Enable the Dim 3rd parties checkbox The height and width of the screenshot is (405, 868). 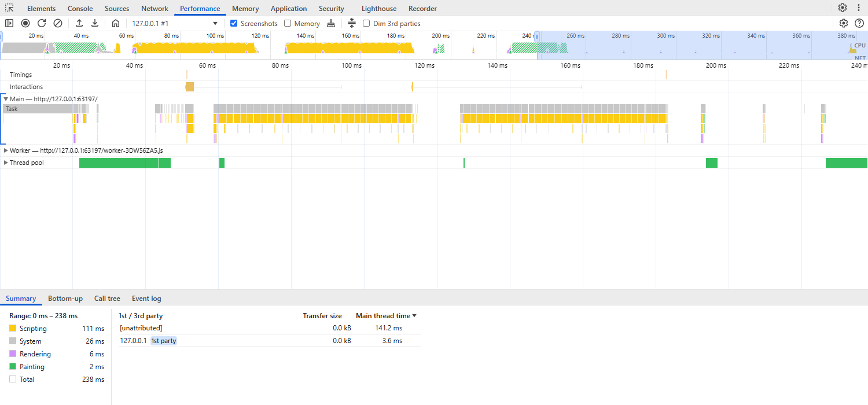pyautogui.click(x=366, y=23)
